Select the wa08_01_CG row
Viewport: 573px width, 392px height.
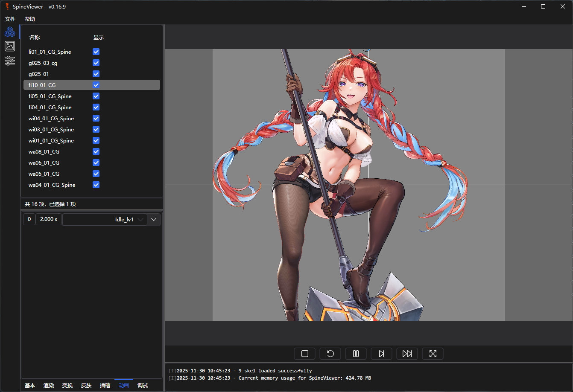pyautogui.click(x=92, y=151)
